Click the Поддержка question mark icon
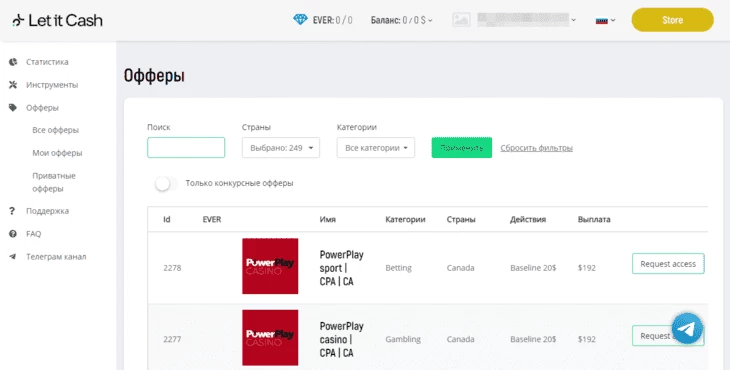 [12, 211]
